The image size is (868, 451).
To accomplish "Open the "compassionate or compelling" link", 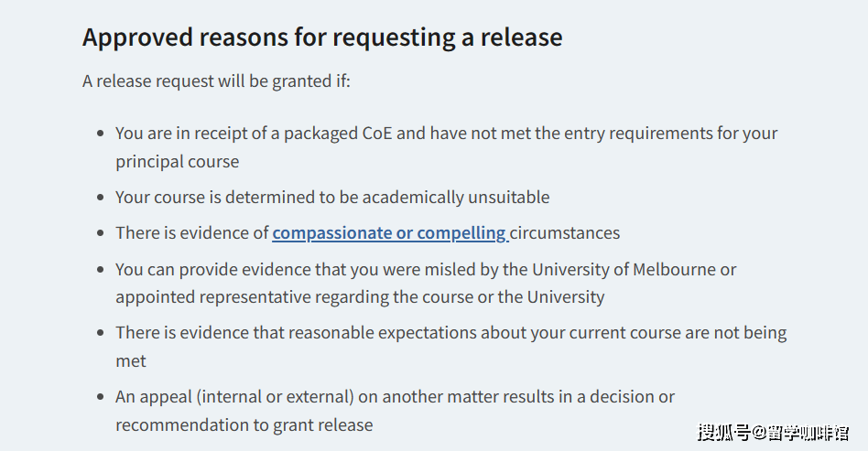I will [x=389, y=233].
